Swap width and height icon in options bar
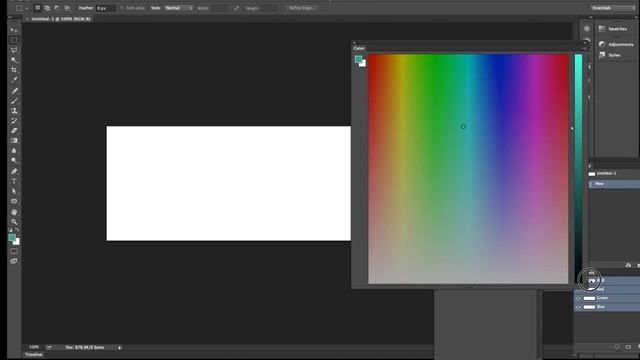Screen dimensions: 640x360 click(x=236, y=8)
